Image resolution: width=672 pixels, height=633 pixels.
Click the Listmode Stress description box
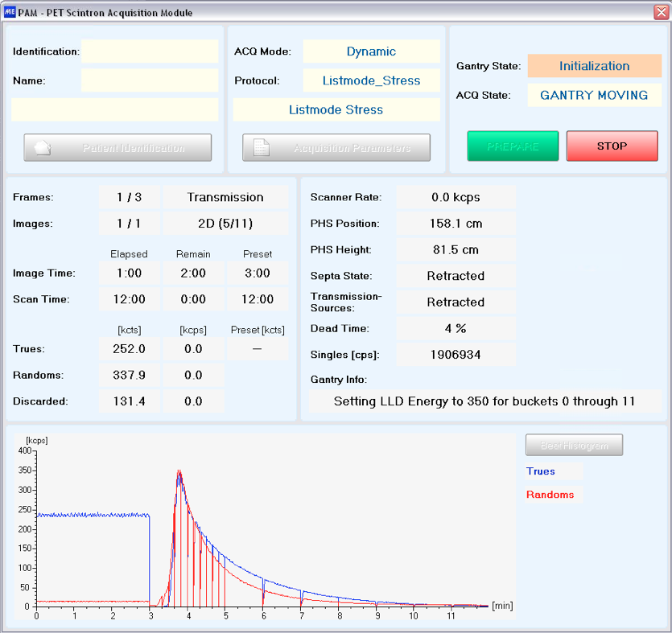[336, 109]
